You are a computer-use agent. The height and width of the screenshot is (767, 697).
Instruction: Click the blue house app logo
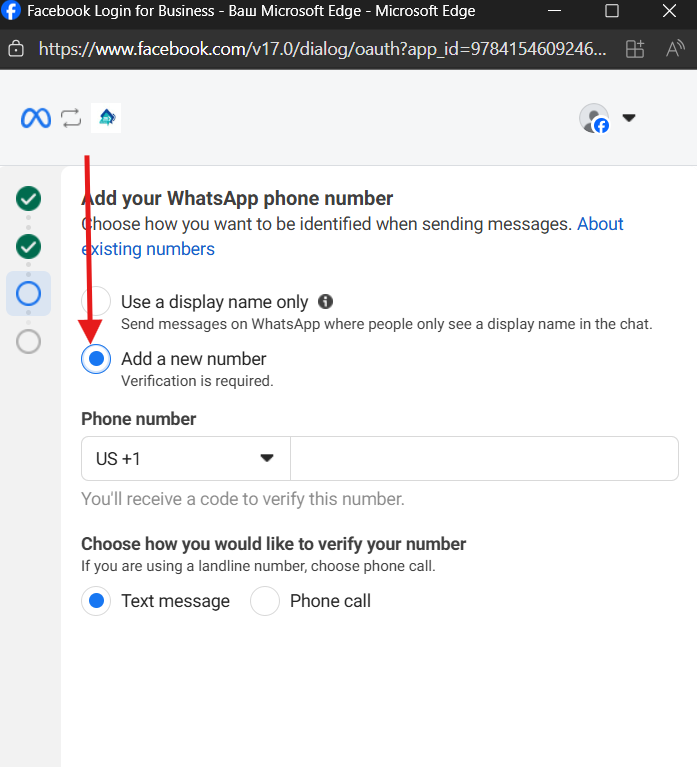[106, 118]
